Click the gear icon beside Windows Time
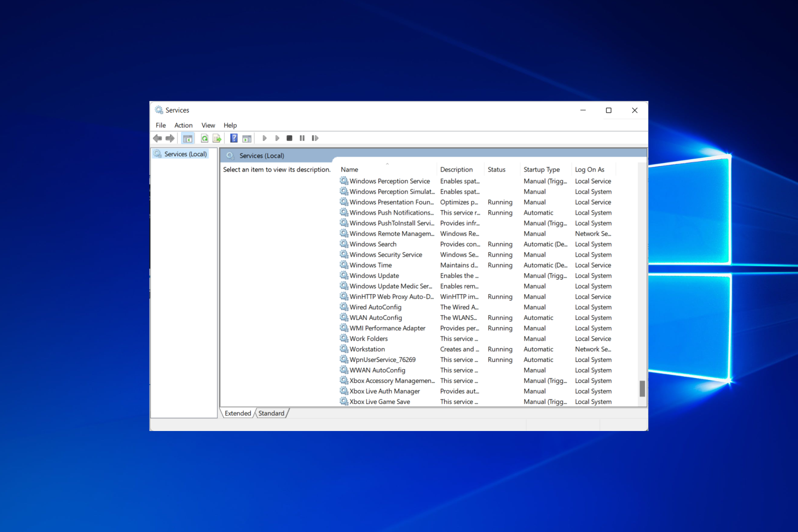This screenshot has width=798, height=532. tap(344, 265)
